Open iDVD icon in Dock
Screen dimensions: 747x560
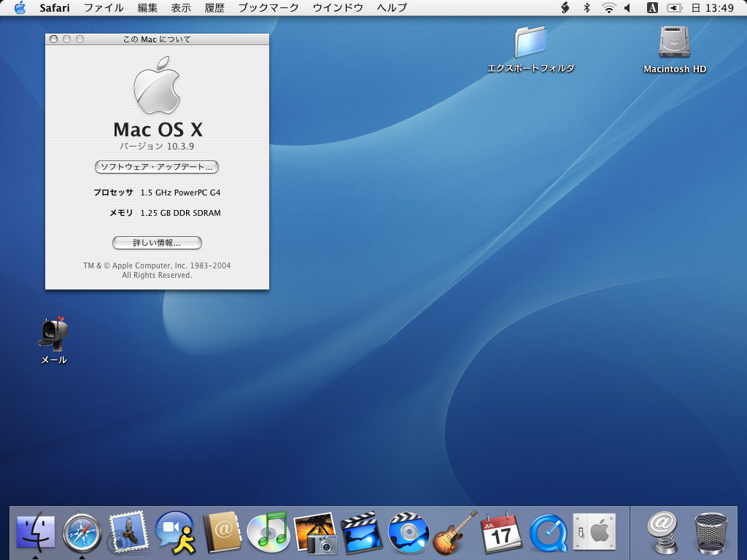point(409,533)
